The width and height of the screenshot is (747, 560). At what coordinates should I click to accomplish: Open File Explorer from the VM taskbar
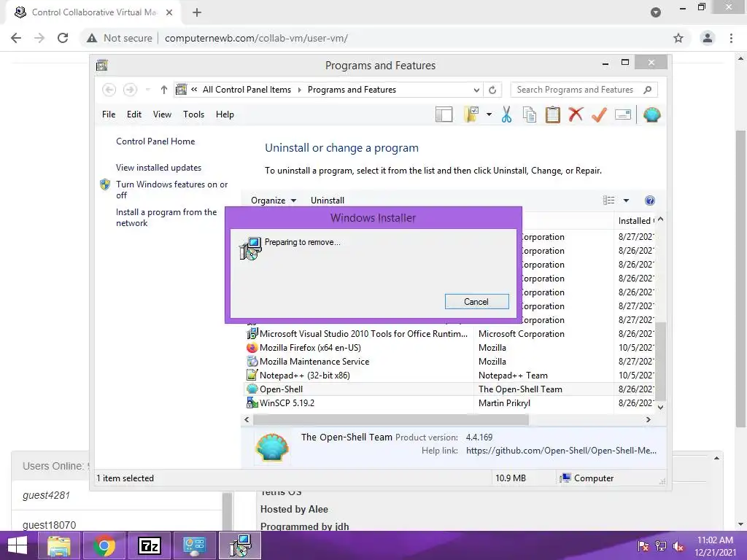[x=58, y=545]
